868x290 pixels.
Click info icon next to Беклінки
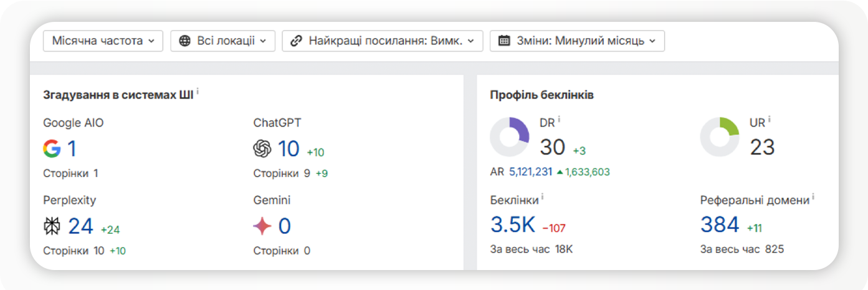[542, 197]
